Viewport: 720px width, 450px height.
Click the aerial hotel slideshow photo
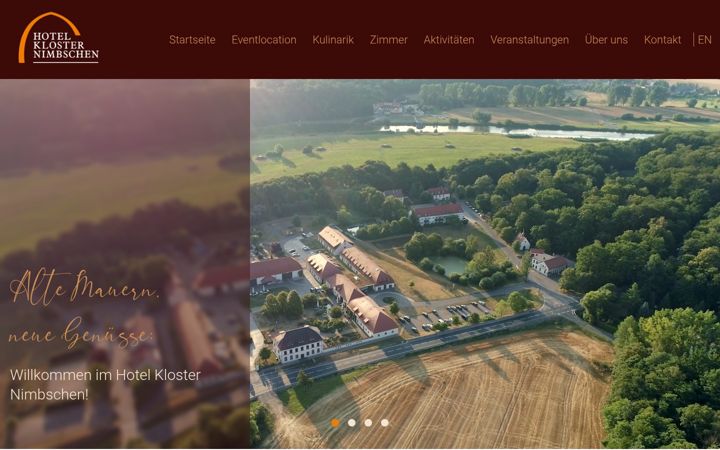pos(485,264)
